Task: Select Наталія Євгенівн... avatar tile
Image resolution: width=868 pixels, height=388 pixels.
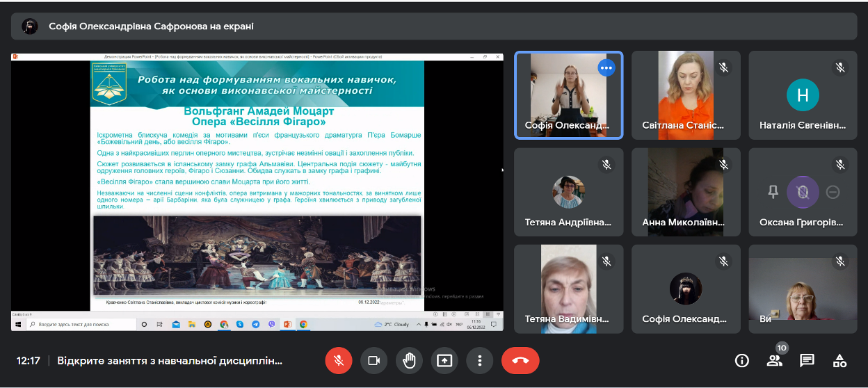Action: pyautogui.click(x=803, y=95)
